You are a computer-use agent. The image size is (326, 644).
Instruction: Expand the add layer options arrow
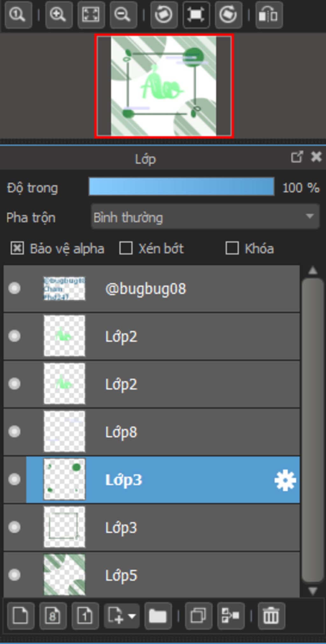(131, 616)
